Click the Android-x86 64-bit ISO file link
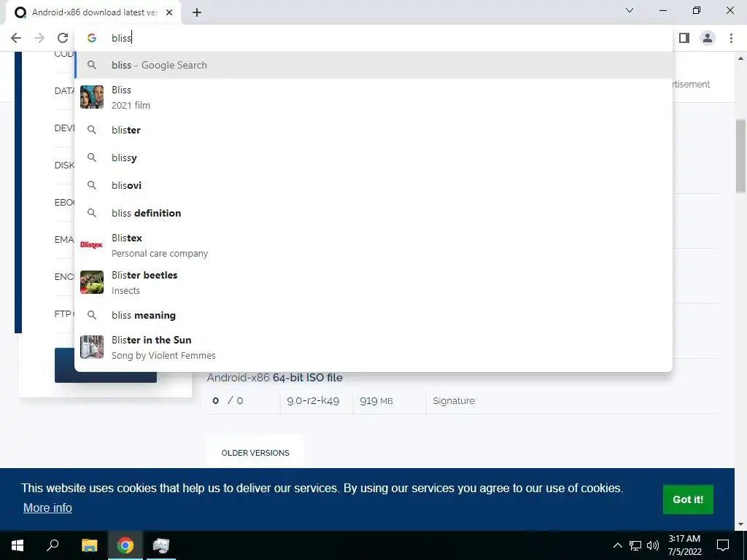This screenshot has width=747, height=560. (x=274, y=378)
